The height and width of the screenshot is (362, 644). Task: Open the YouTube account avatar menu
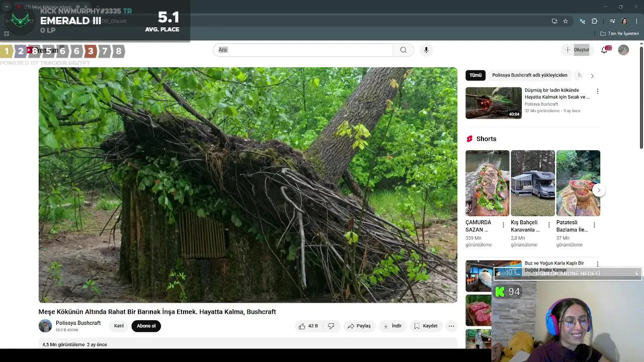(623, 50)
